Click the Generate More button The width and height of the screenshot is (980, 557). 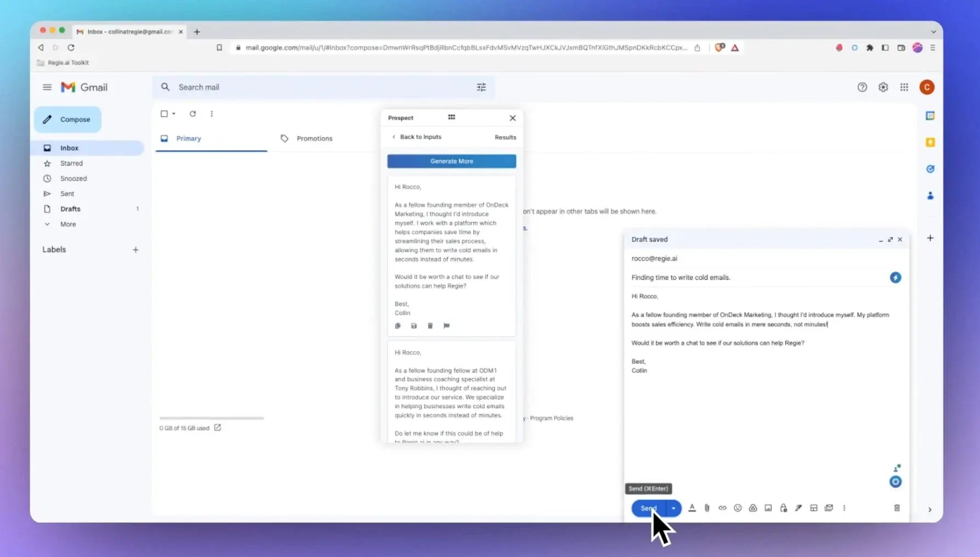tap(451, 161)
